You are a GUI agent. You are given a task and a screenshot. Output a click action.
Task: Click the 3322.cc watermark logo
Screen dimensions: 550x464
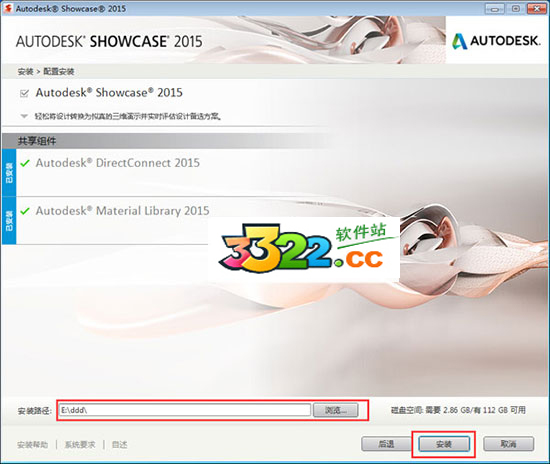pyautogui.click(x=304, y=249)
